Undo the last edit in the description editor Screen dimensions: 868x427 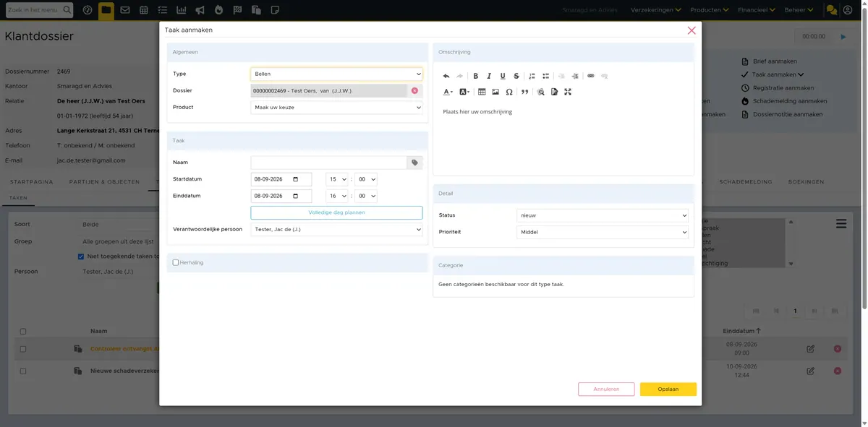point(446,76)
